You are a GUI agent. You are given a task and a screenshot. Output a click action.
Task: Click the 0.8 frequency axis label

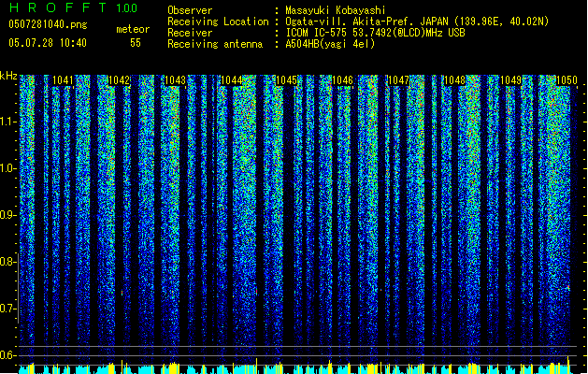pyautogui.click(x=7, y=262)
